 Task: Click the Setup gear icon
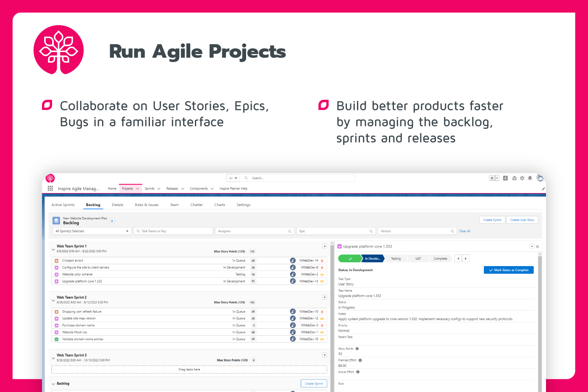522,178
